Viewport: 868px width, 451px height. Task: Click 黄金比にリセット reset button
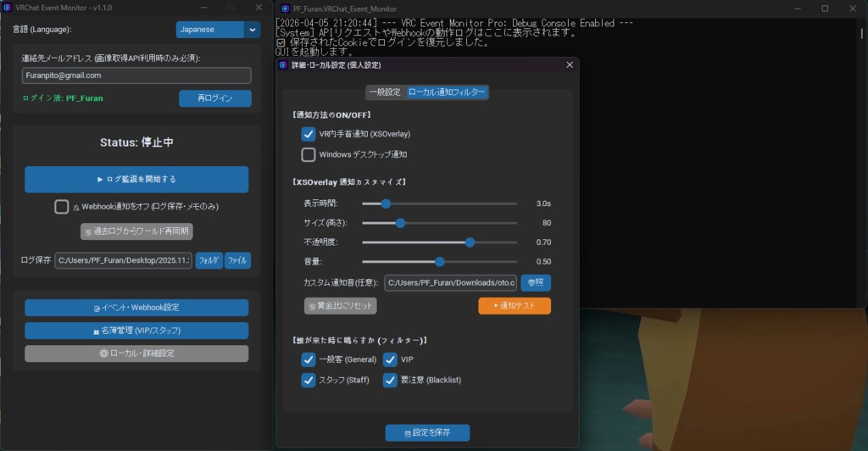341,306
